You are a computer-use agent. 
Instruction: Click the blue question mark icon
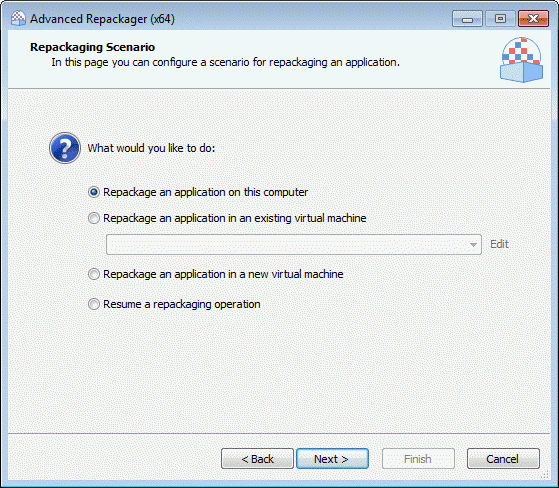click(65, 148)
